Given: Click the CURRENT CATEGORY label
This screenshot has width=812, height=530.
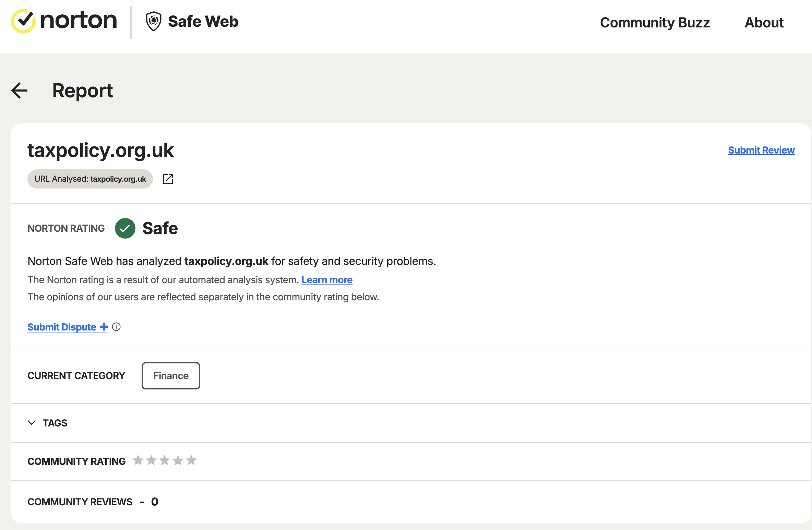Looking at the screenshot, I should (76, 376).
